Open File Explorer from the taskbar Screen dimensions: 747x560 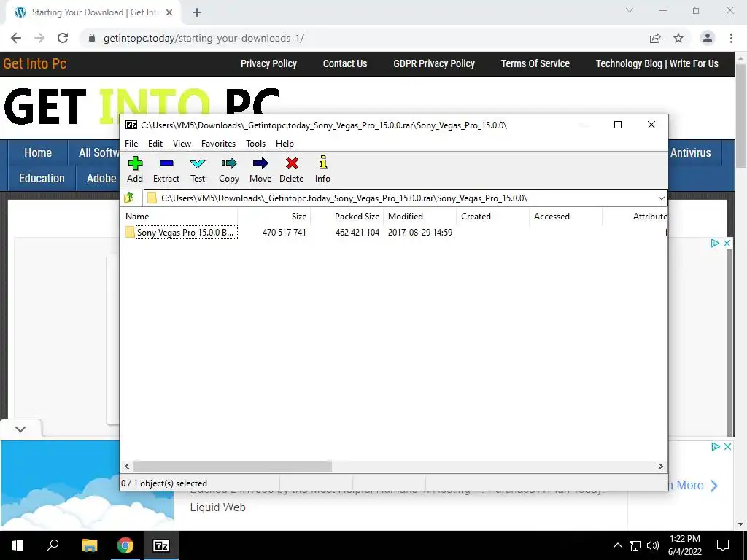tap(89, 545)
